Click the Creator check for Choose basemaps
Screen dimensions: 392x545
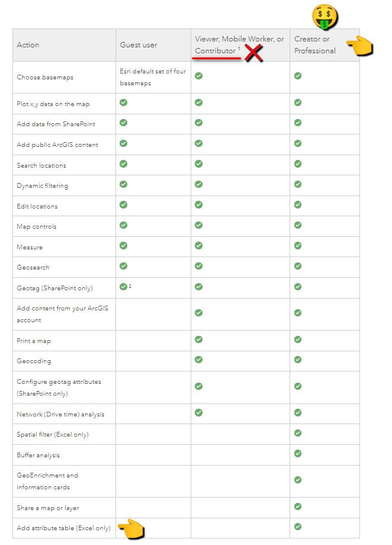[298, 76]
